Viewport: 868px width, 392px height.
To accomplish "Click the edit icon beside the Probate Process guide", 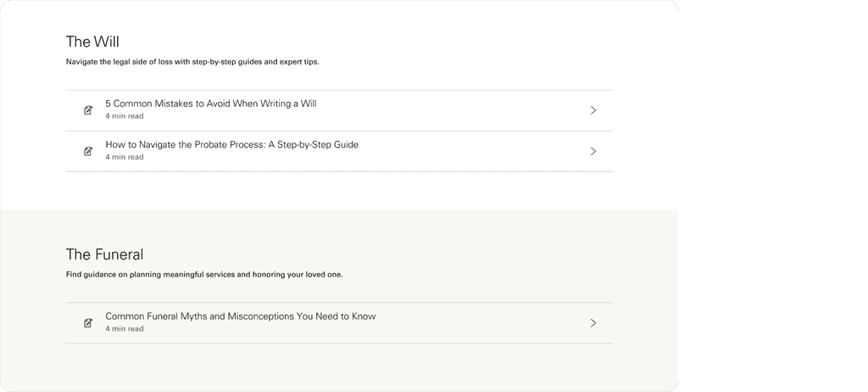I will coord(88,151).
